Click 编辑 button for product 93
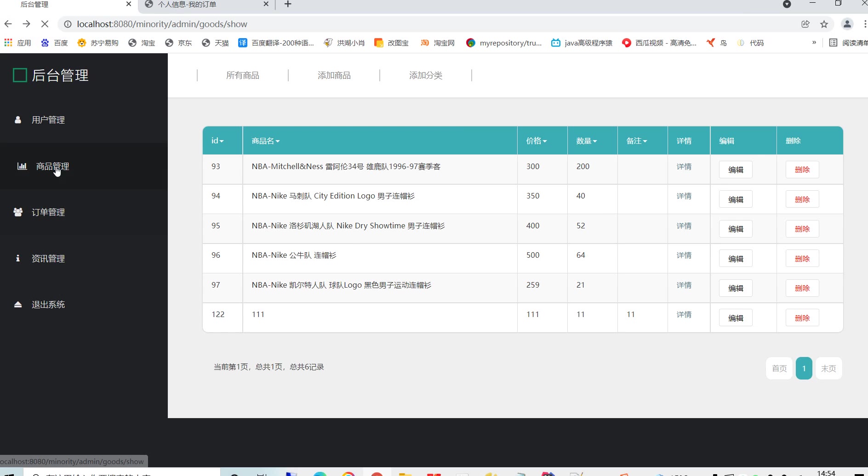This screenshot has width=868, height=476. click(x=736, y=170)
